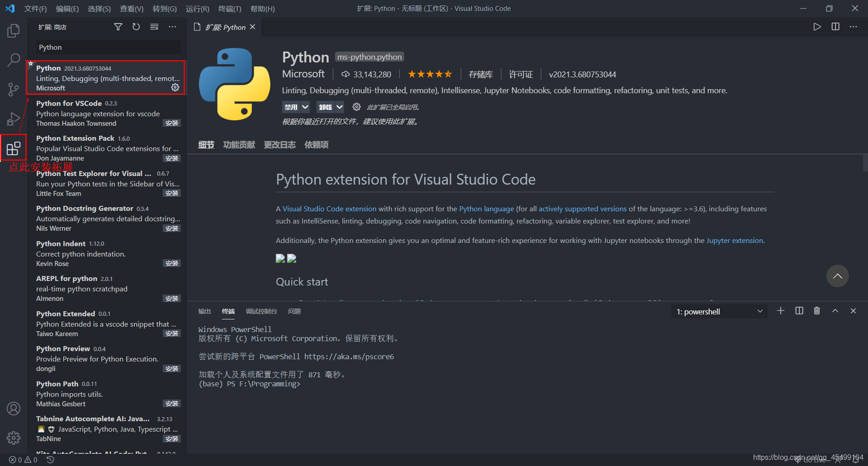This screenshot has height=466, width=868.
Task: Switch to 输出 output panel tab
Action: pyautogui.click(x=205, y=311)
